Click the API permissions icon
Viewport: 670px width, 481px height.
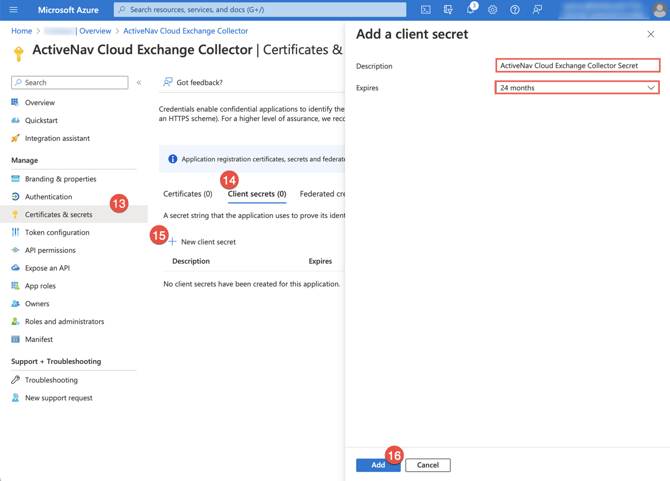(15, 250)
